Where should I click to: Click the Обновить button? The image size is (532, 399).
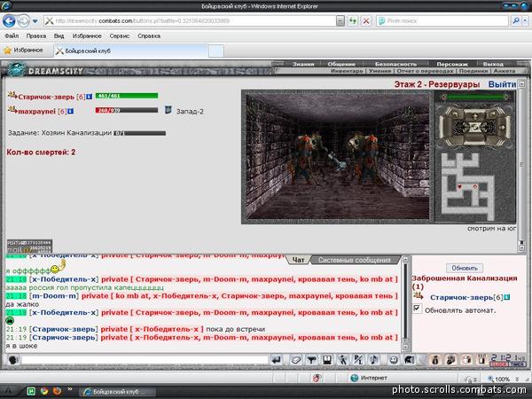465,268
